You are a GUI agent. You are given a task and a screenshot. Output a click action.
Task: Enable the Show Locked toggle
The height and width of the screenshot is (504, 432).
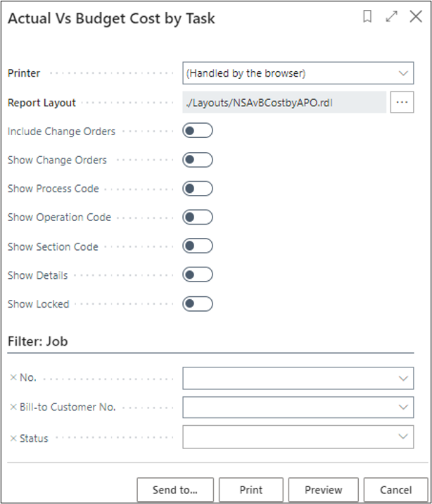(197, 304)
